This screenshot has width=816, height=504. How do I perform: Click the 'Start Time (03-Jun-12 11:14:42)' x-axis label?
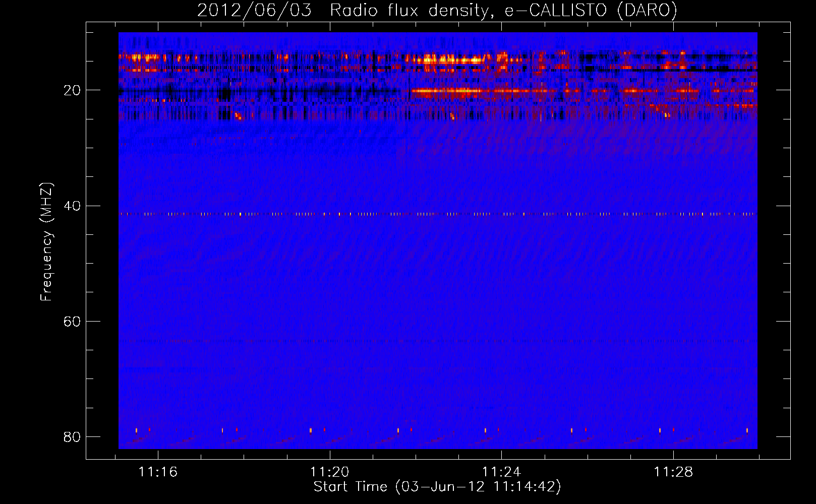pos(437,487)
